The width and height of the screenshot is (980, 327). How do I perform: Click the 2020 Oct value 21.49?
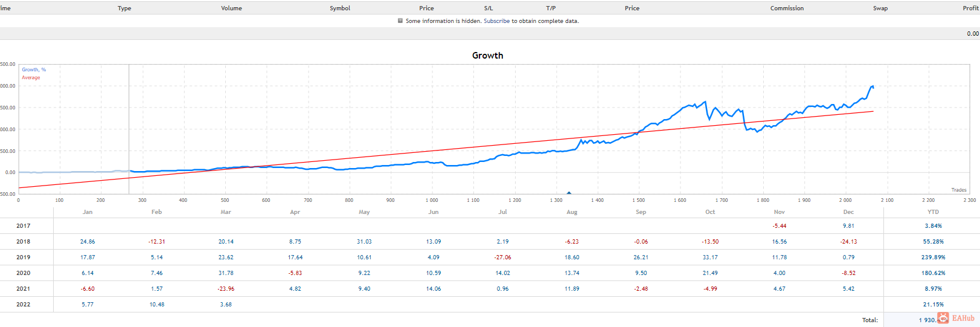(x=710, y=273)
